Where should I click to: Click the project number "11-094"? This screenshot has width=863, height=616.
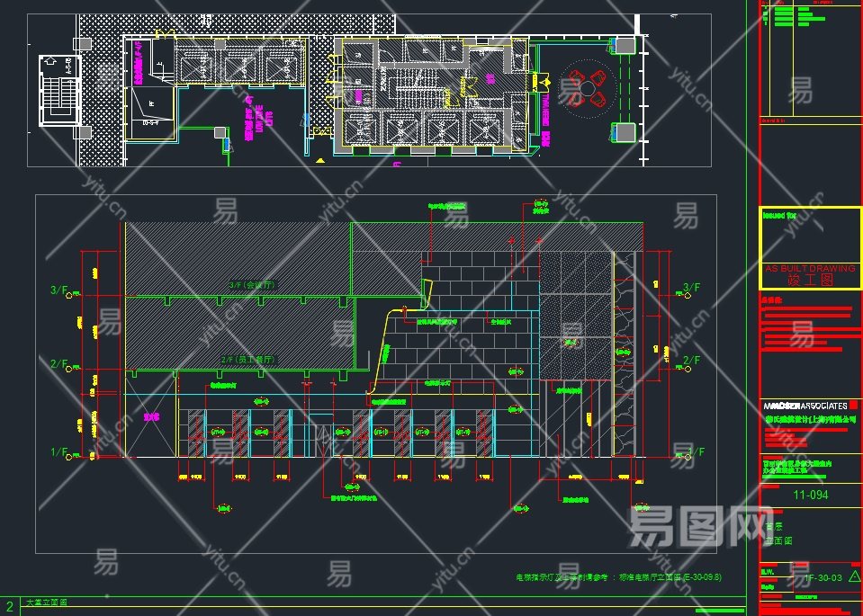[810, 495]
